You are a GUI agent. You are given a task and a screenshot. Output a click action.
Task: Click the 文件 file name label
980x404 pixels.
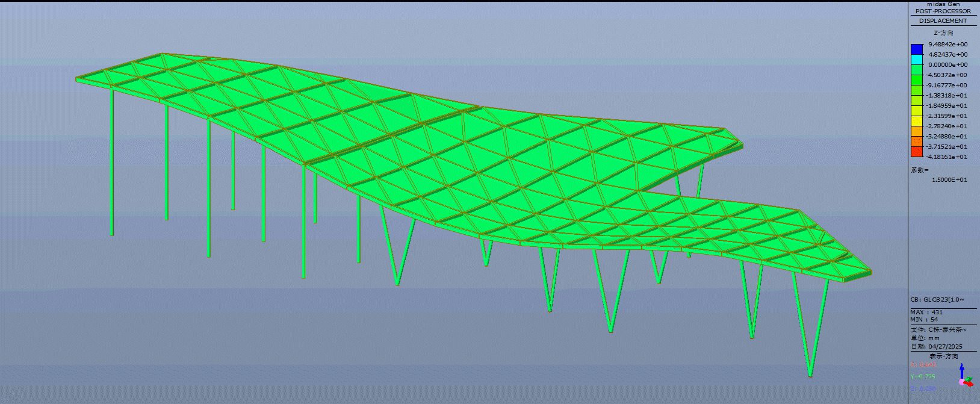pos(938,330)
